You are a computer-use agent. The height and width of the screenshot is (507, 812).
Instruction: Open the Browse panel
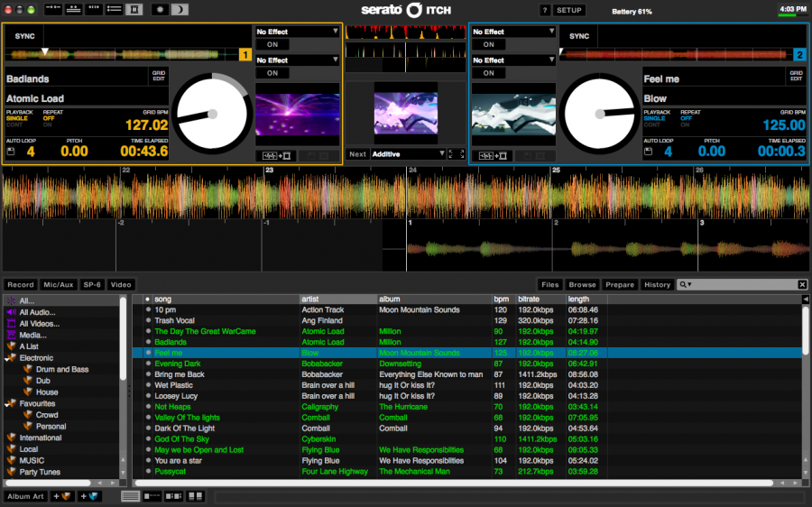[x=582, y=284]
